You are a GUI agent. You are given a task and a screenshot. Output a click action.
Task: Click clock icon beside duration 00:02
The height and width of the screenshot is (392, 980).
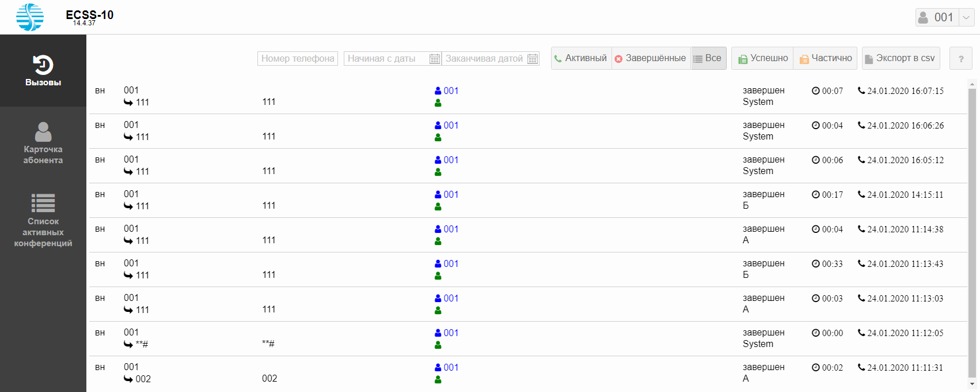(815, 367)
